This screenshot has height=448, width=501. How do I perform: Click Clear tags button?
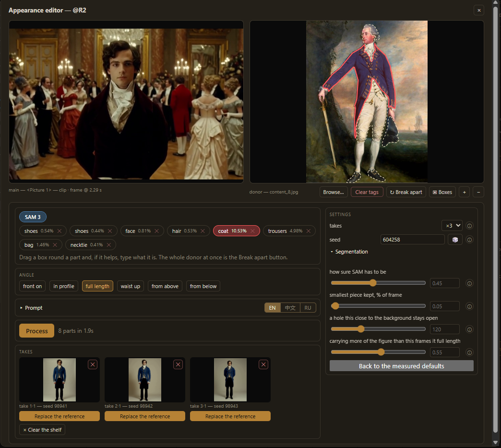[367, 192]
